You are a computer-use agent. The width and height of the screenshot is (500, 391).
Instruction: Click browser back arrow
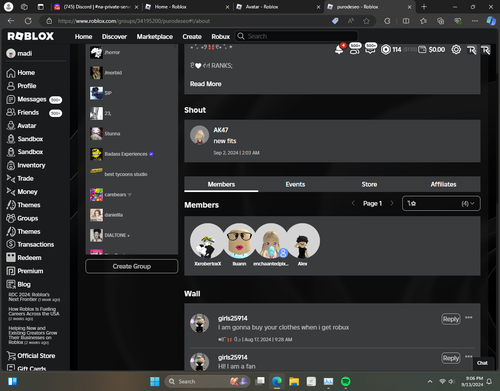pyautogui.click(x=11, y=21)
